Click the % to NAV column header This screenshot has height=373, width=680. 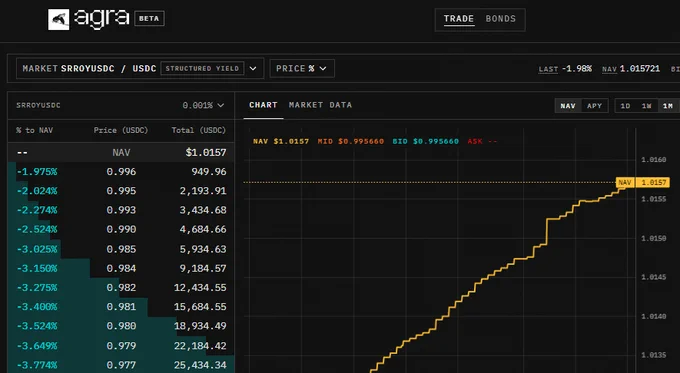pos(34,130)
